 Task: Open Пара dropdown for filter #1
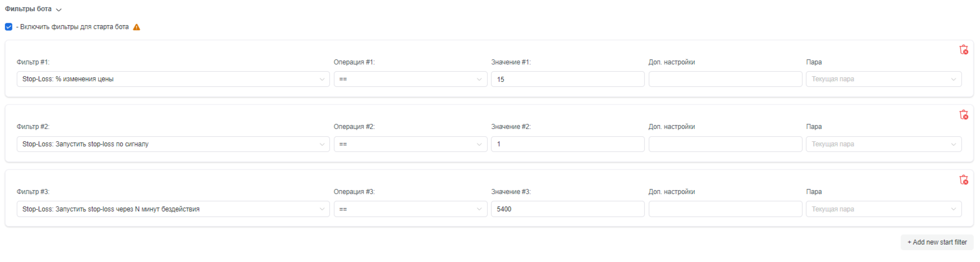pos(883,79)
